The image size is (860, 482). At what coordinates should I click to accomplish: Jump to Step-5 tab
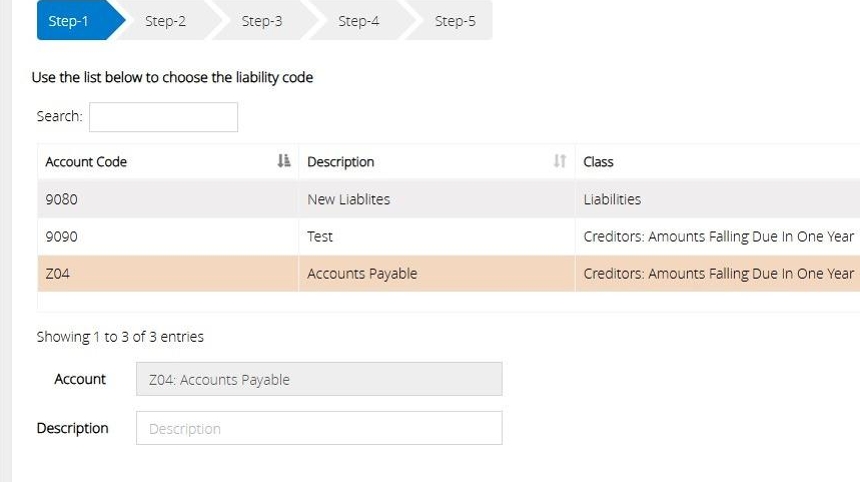[455, 21]
